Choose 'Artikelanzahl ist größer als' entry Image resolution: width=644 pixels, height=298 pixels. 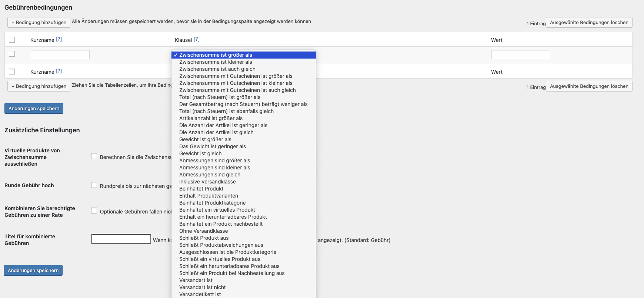pyautogui.click(x=244, y=118)
